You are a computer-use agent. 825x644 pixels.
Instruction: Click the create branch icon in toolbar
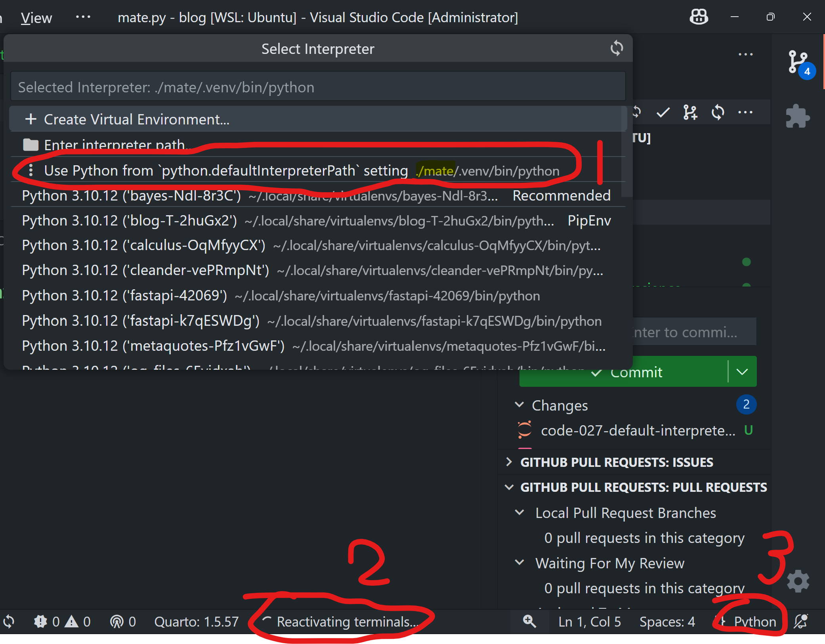(690, 113)
